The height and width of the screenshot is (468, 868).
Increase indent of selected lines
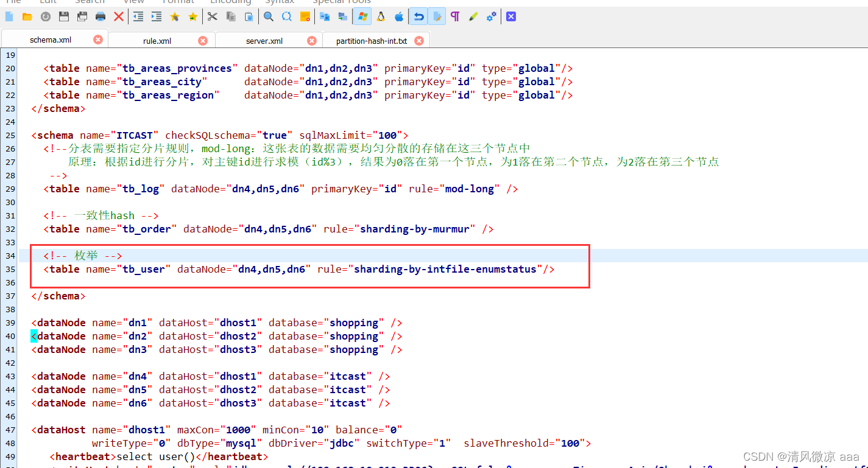(x=157, y=17)
